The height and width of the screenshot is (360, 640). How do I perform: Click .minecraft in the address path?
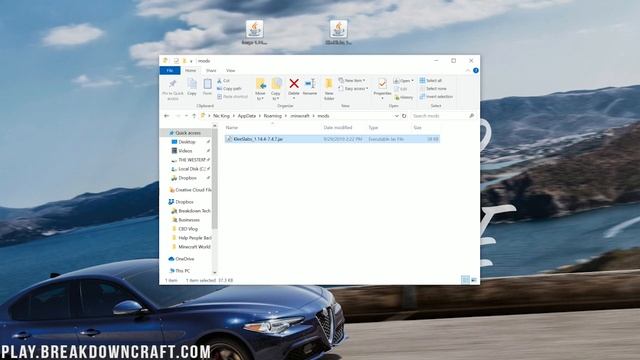click(x=300, y=116)
